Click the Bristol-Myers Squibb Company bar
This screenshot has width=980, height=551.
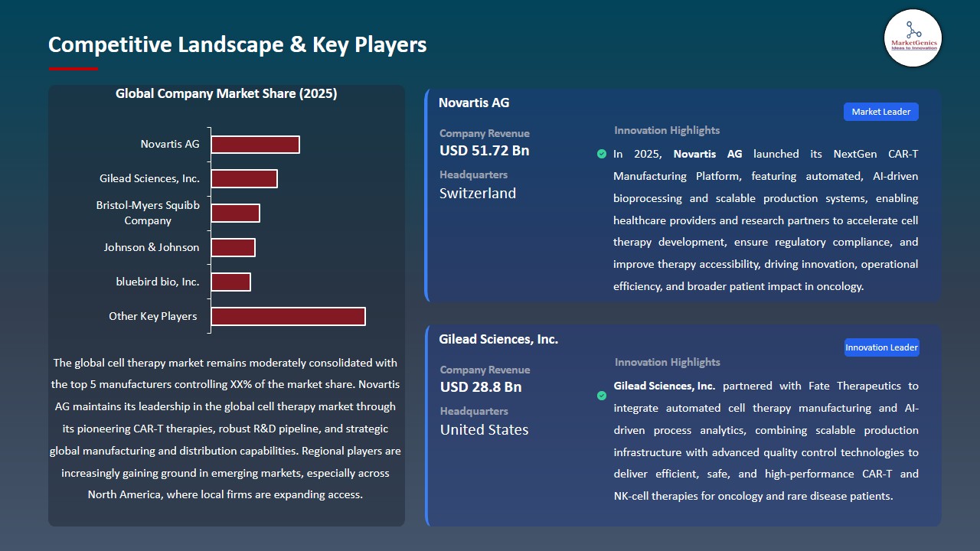pos(236,213)
